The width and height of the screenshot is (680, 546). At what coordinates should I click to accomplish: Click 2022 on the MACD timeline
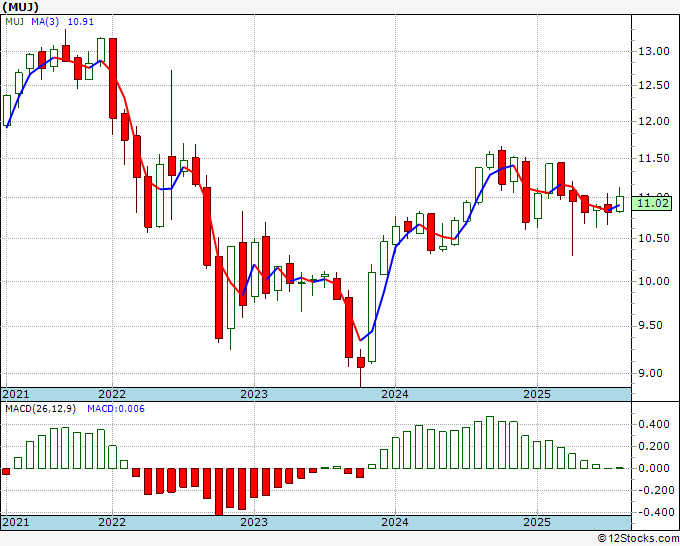point(112,522)
